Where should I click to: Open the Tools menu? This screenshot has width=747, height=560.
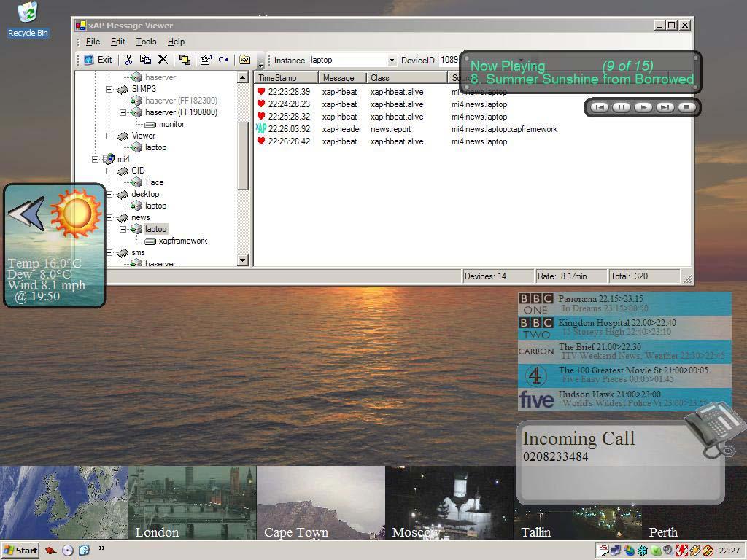(x=146, y=42)
